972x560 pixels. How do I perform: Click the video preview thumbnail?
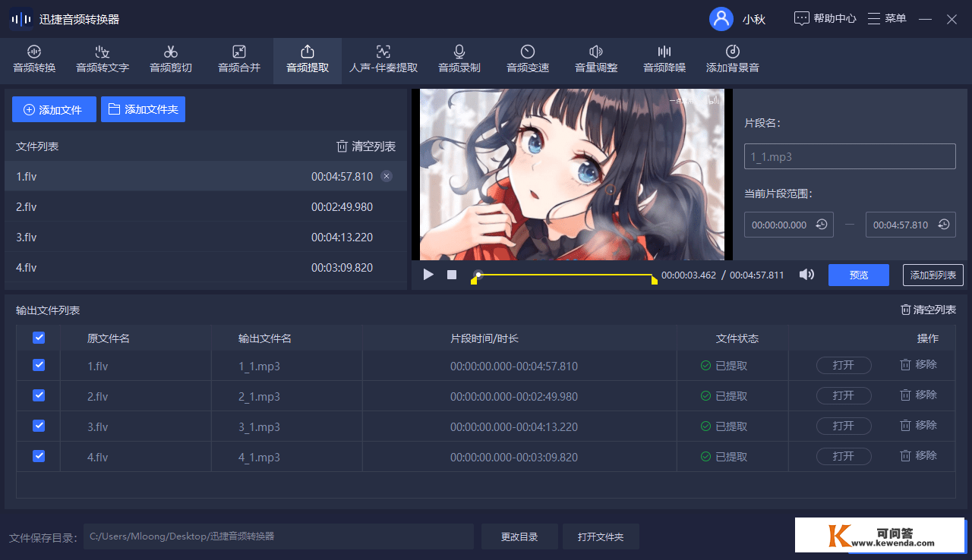(572, 175)
